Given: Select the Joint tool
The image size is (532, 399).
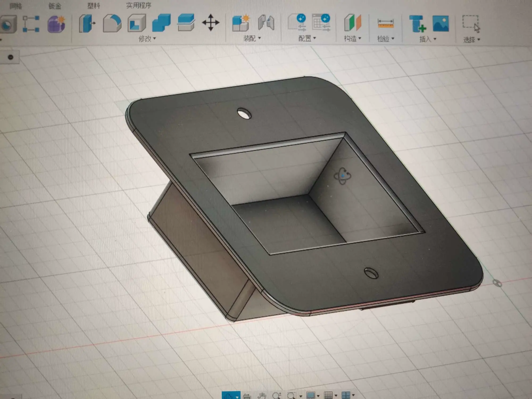Looking at the screenshot, I should 266,23.
